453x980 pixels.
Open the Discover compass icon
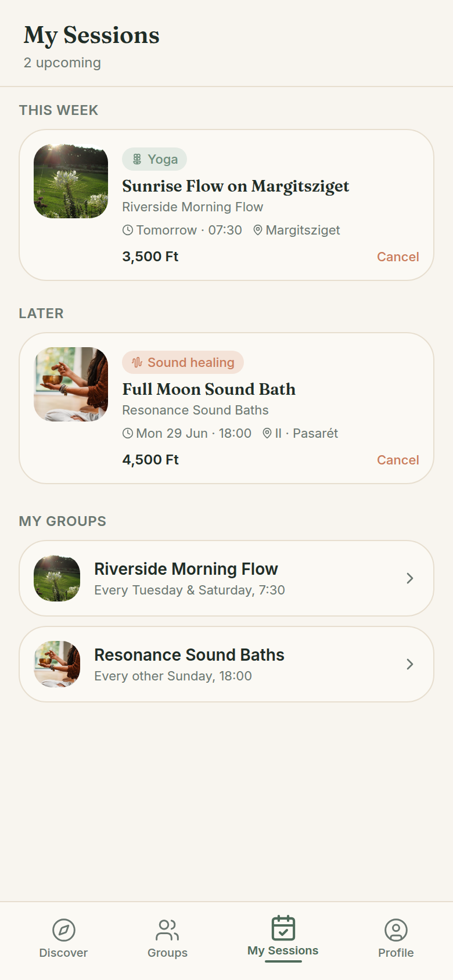[x=63, y=930]
